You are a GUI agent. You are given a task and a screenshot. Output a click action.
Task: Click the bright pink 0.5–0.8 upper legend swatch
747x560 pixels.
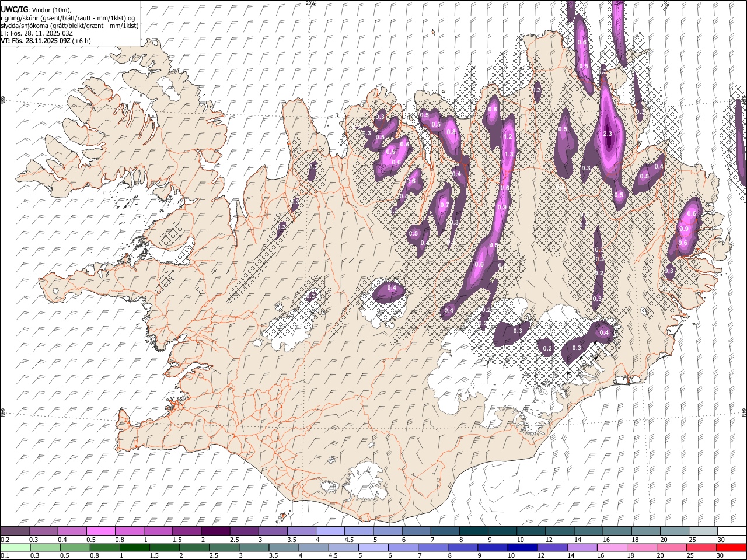coord(100,531)
